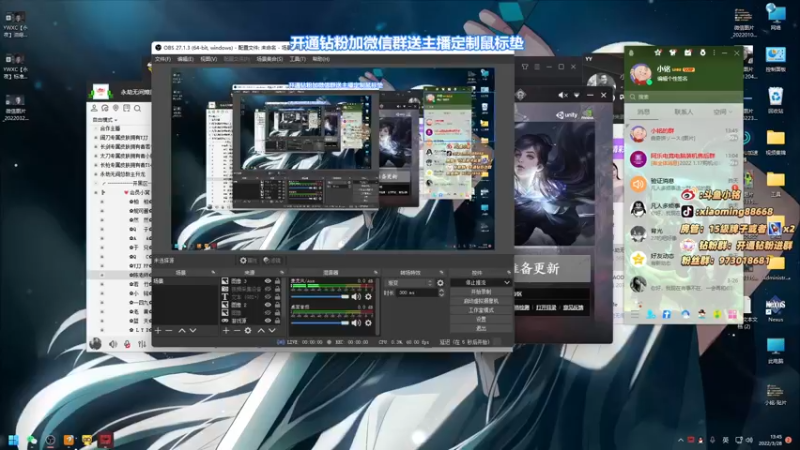The image size is (800, 450).
Task: Move scene down in OBS scenes panel
Action: 193,331
